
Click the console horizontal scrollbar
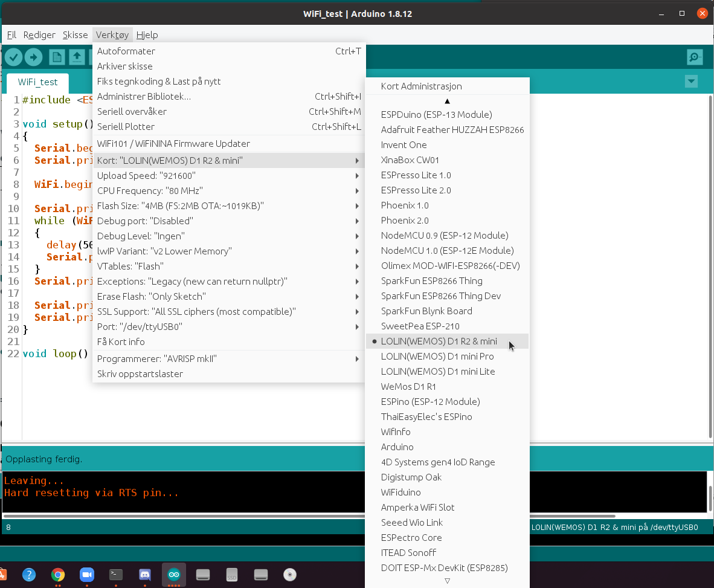click(x=310, y=516)
